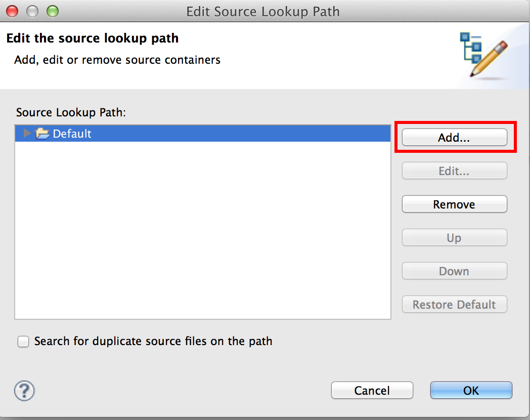Screen dimensions: 530x420
Task: Click the green zoom window button
Action: tap(53, 11)
